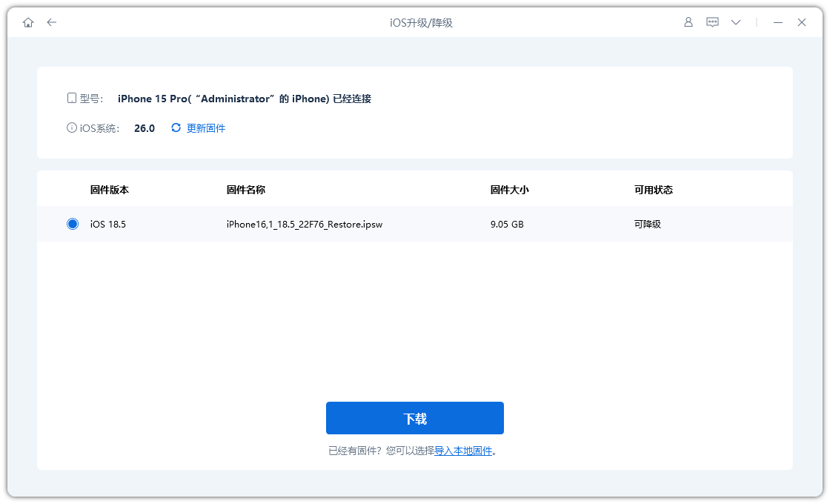Click the 9.05 GB size cell
Screen dimensions: 830x504
(x=507, y=224)
